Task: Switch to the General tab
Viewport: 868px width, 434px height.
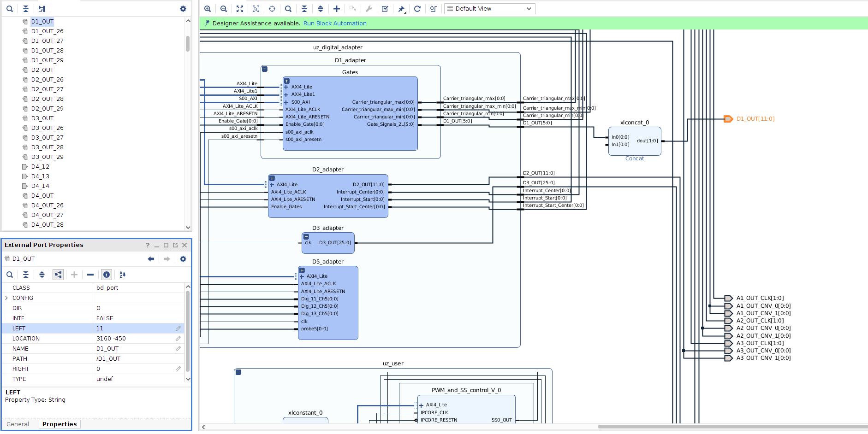Action: pos(18,424)
